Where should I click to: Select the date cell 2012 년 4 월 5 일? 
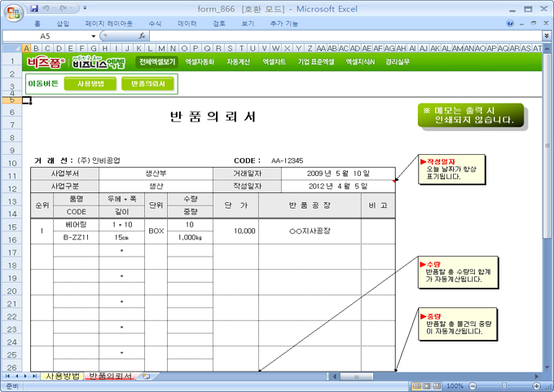point(338,187)
